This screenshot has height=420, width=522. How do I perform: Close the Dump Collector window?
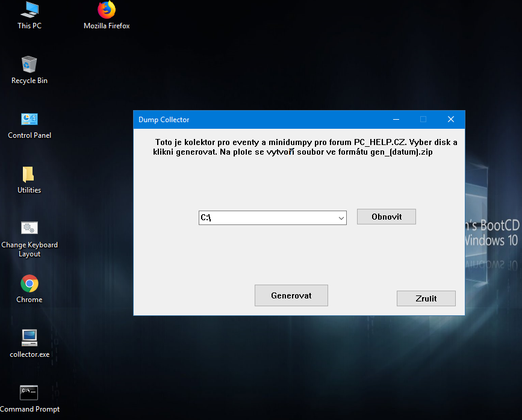click(451, 120)
